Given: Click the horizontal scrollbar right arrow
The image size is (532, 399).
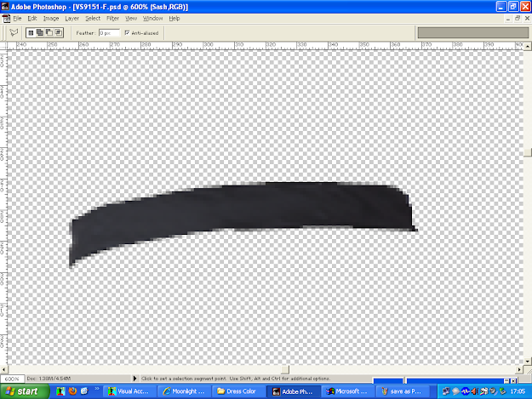Looking at the screenshot, I should pos(519,369).
